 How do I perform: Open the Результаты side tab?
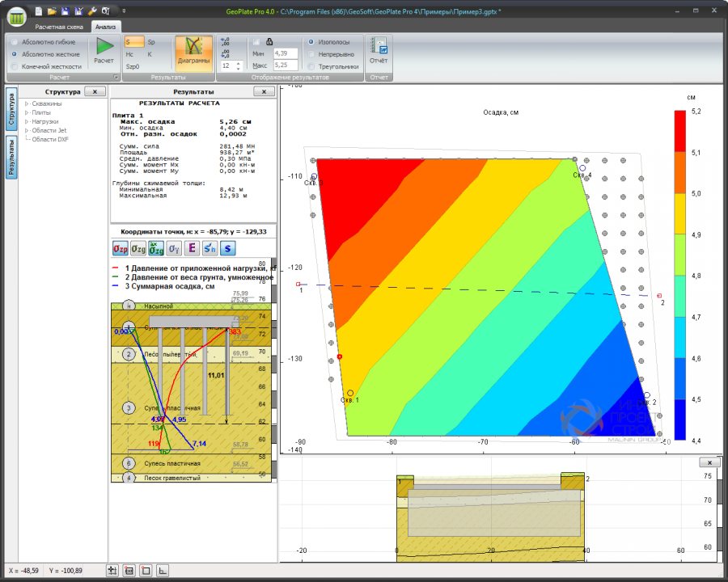coord(11,158)
